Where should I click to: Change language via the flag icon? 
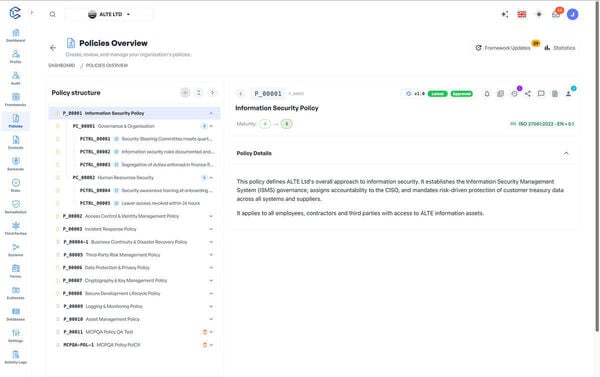pos(522,15)
